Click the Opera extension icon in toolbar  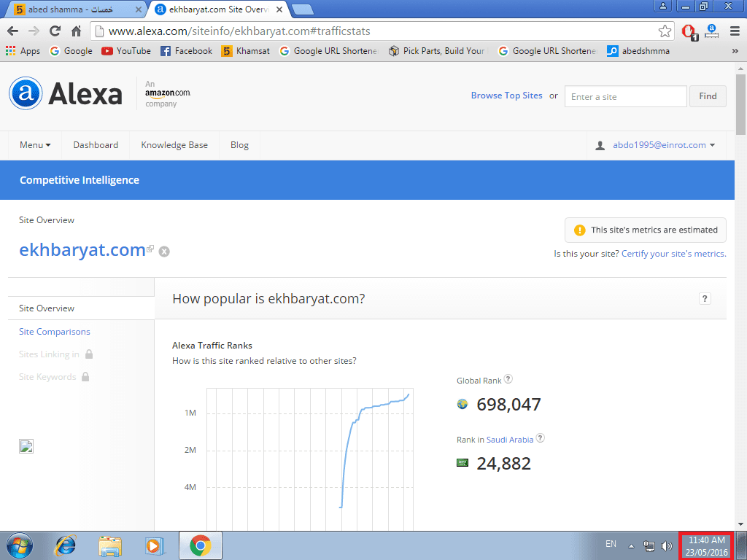[689, 32]
